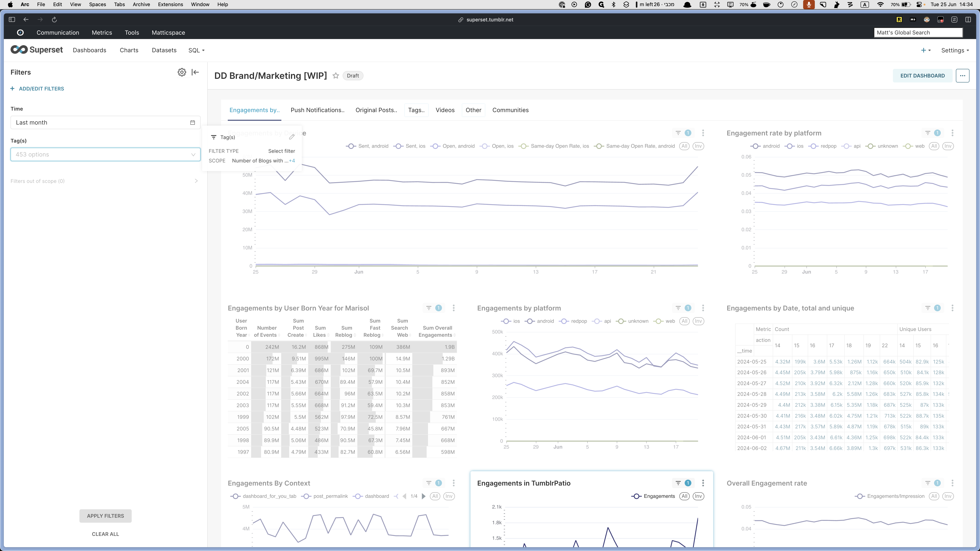Collapse the Filters sidebar panel
This screenshot has width=980, height=551.
[x=195, y=72]
